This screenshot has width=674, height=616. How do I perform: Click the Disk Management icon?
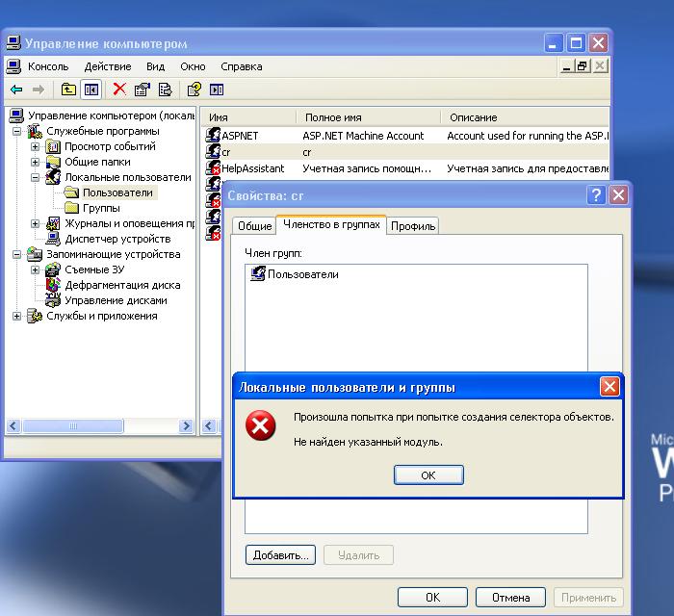(53, 300)
